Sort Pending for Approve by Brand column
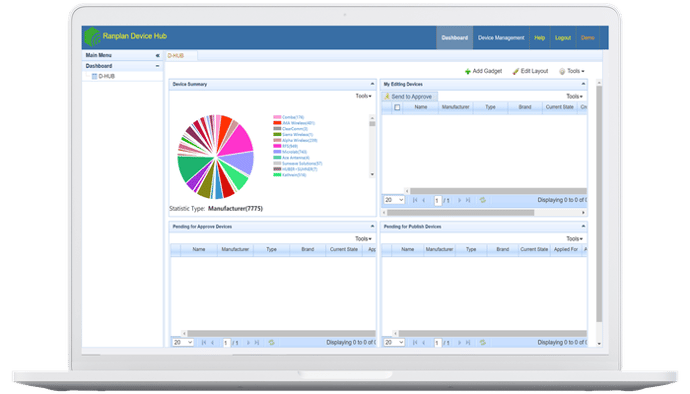The width and height of the screenshot is (690, 394). (308, 250)
